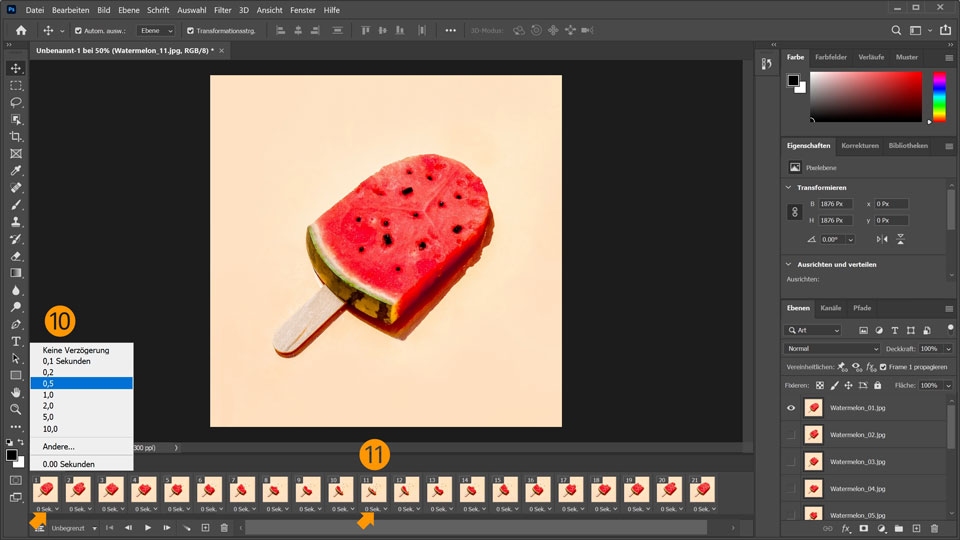
Task: Create a new layer in Ebenen panel
Action: pyautogui.click(x=916, y=528)
